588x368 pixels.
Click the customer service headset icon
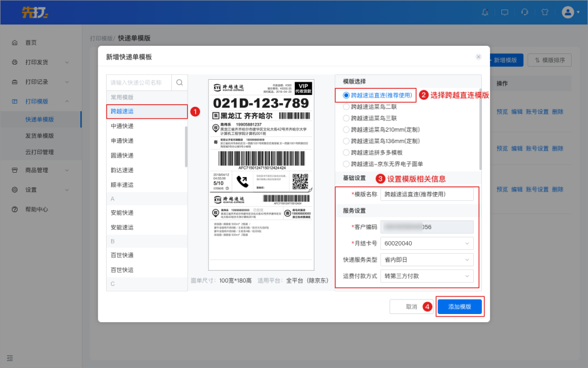click(x=525, y=12)
